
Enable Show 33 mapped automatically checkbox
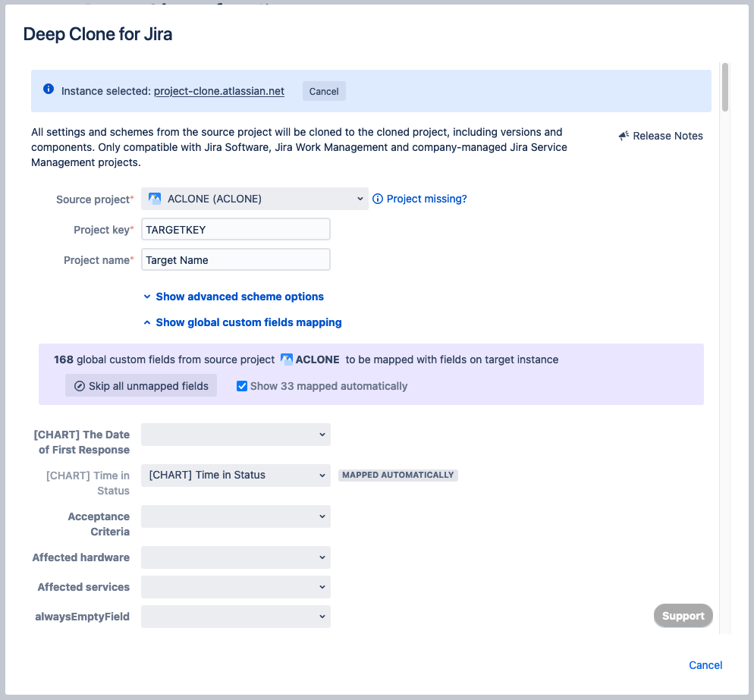tap(242, 385)
